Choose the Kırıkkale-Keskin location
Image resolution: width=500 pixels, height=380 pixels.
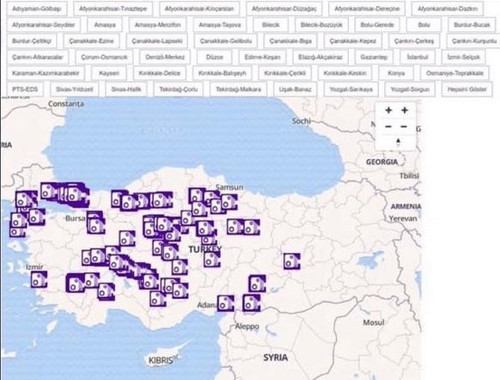pos(345,73)
